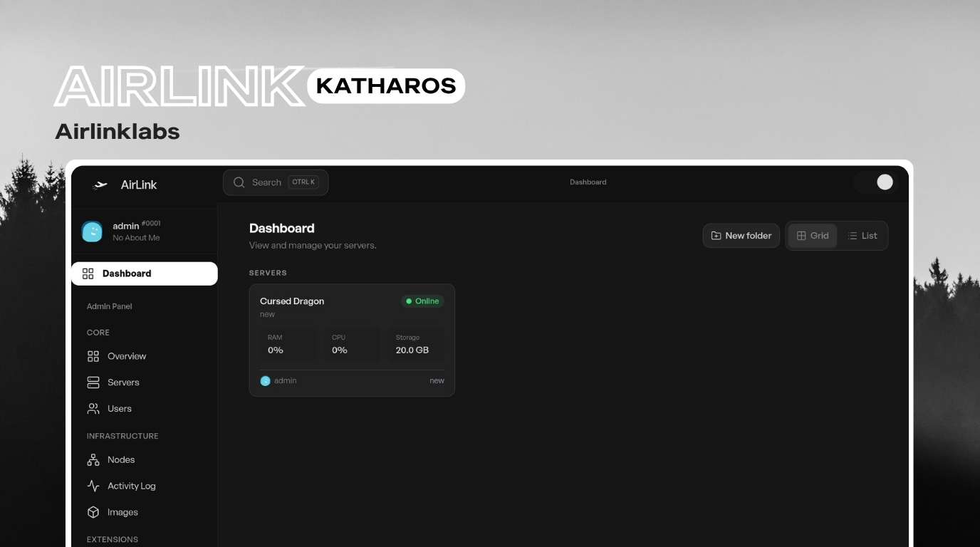The image size is (980, 547).
Task: Click the folder-plus icon in New folder button
Action: [x=716, y=236]
